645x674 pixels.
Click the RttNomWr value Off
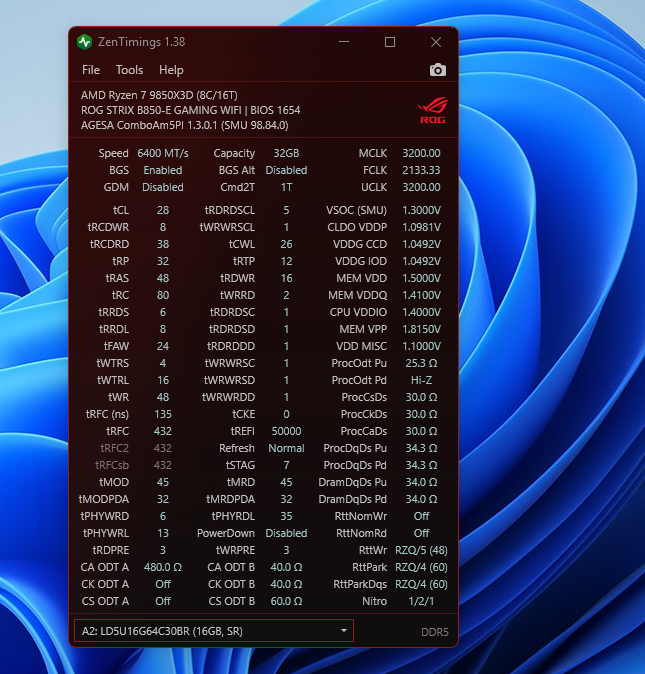[x=421, y=516]
